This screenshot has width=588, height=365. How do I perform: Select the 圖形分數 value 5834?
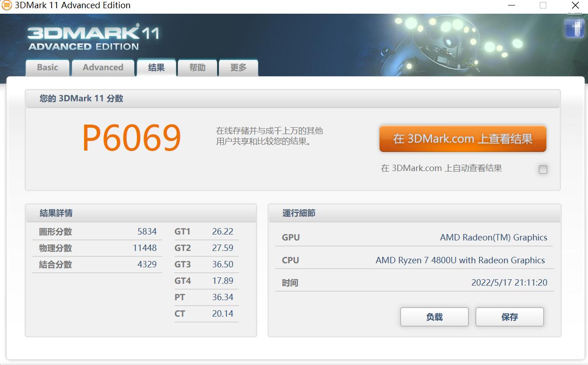[x=147, y=232]
